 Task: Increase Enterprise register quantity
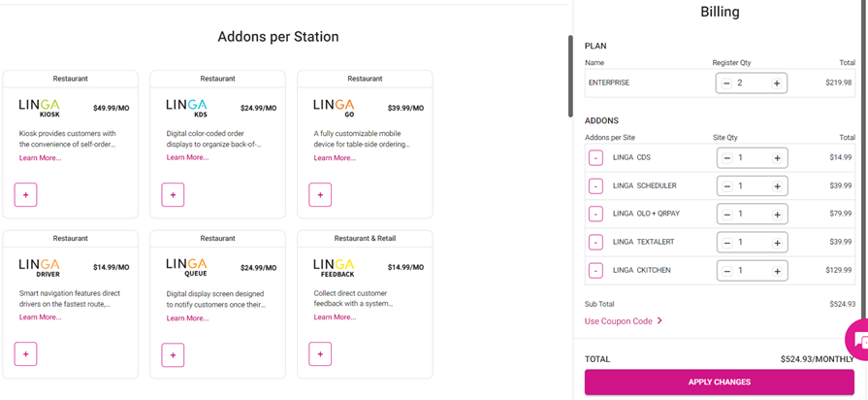777,83
